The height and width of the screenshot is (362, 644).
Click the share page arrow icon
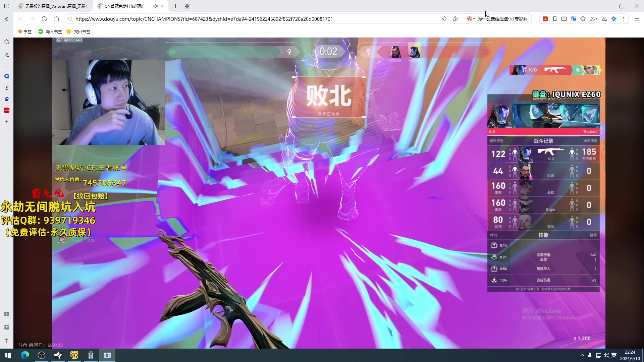click(444, 19)
